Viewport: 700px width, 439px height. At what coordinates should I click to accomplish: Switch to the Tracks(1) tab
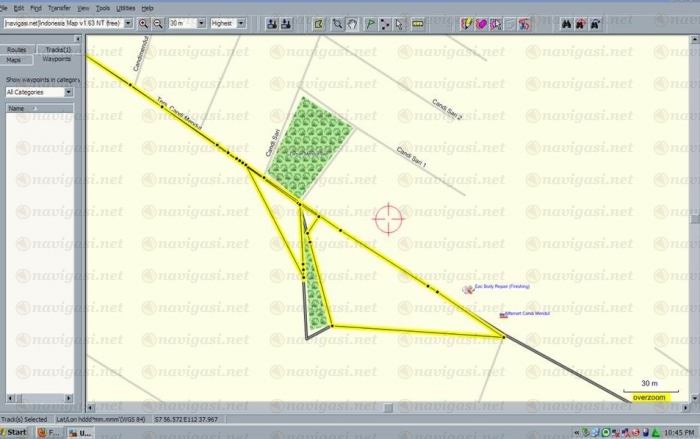pyautogui.click(x=56, y=49)
